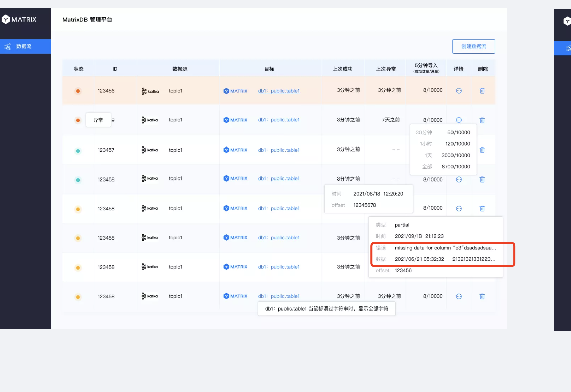Click the 创建数据流 button
Image resolution: width=571 pixels, height=392 pixels.
473,46
